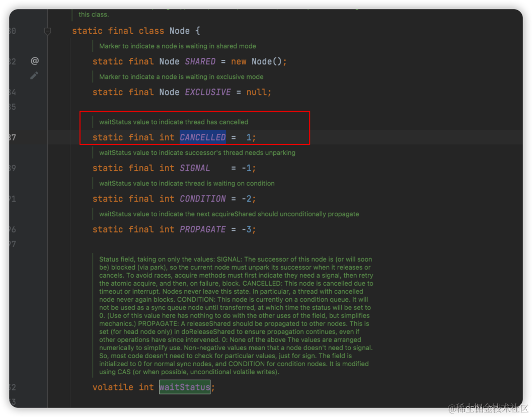Click the EXCLUSIVE constant name
The image size is (532, 417).
point(208,92)
